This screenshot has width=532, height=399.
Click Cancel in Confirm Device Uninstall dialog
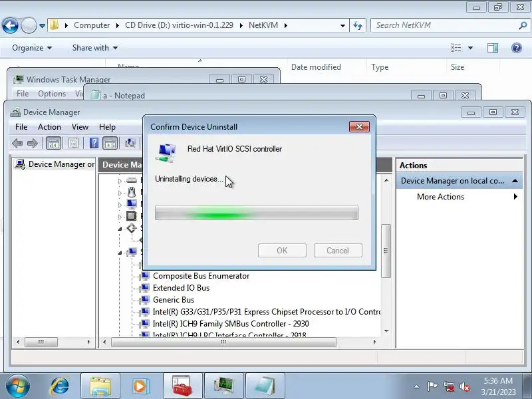[x=338, y=251]
